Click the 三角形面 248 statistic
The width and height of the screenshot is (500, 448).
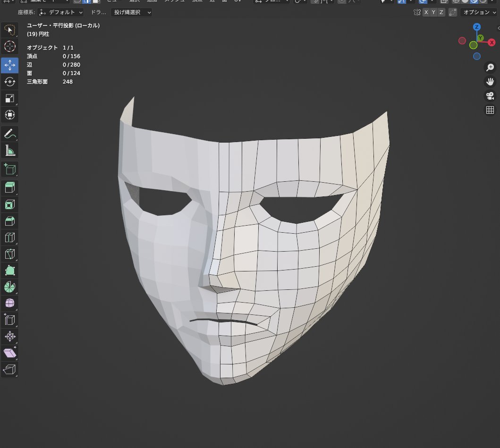[50, 82]
